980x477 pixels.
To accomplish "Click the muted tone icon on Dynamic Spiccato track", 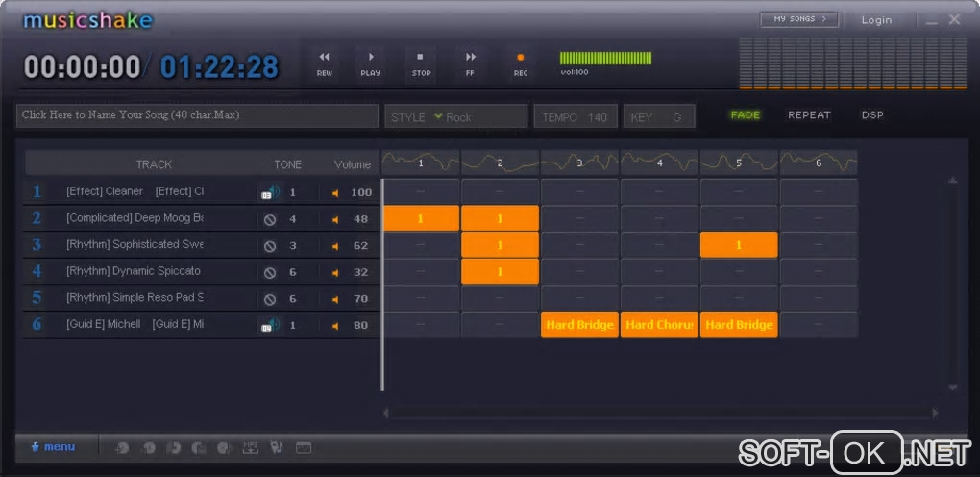I will (270, 273).
